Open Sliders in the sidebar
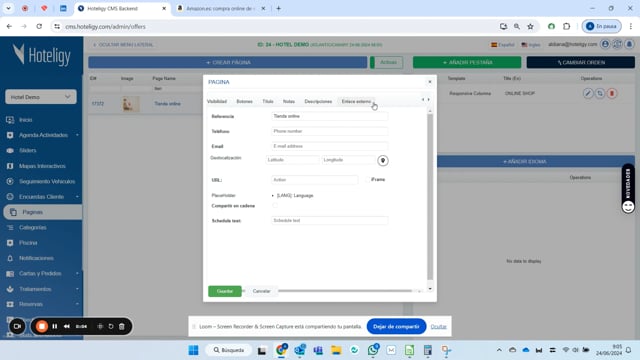Viewport: 640px width, 360px height. coord(27,151)
